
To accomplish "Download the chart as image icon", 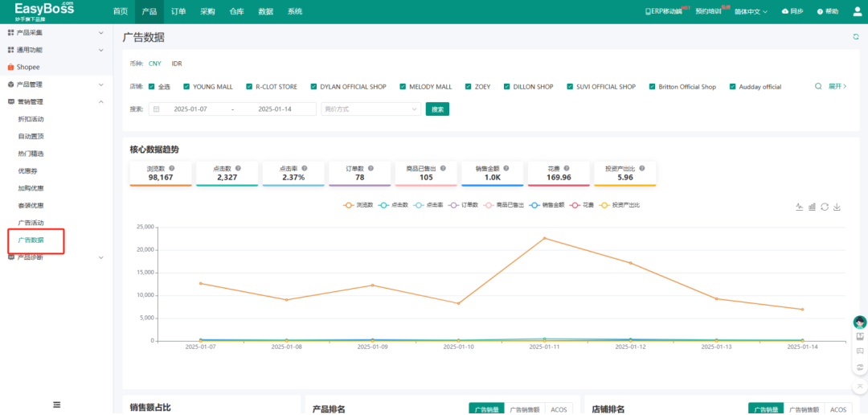I will [837, 207].
